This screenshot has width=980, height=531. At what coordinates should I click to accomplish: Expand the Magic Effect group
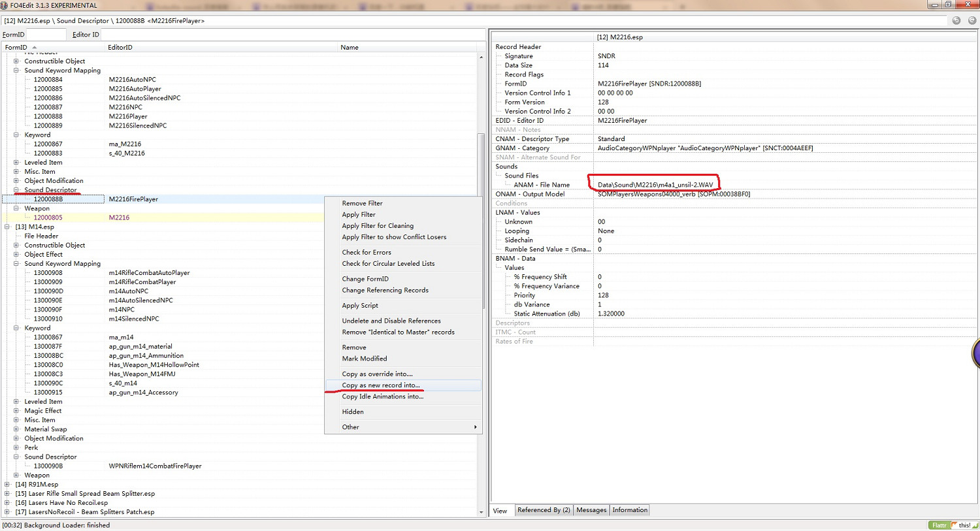coord(16,411)
